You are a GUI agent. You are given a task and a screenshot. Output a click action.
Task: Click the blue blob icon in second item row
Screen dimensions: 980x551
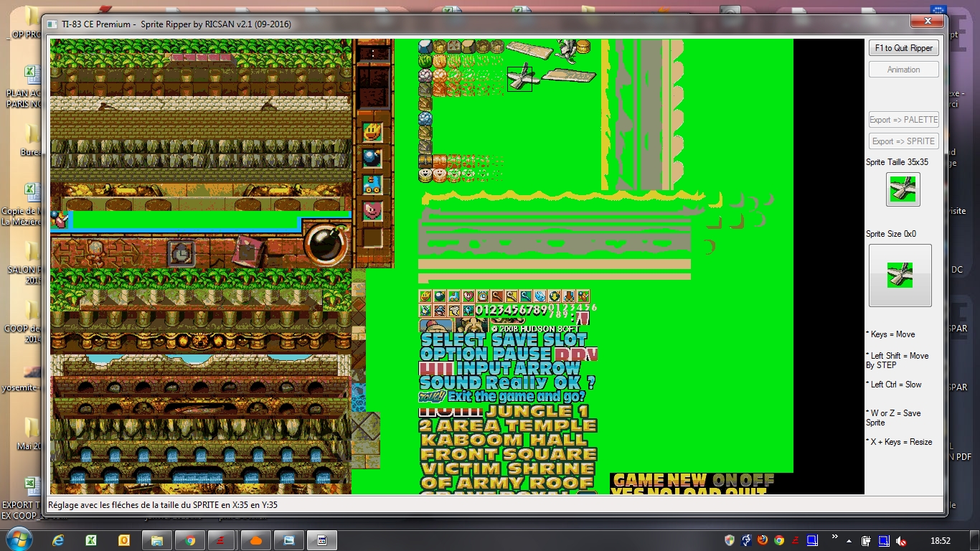[x=468, y=310]
